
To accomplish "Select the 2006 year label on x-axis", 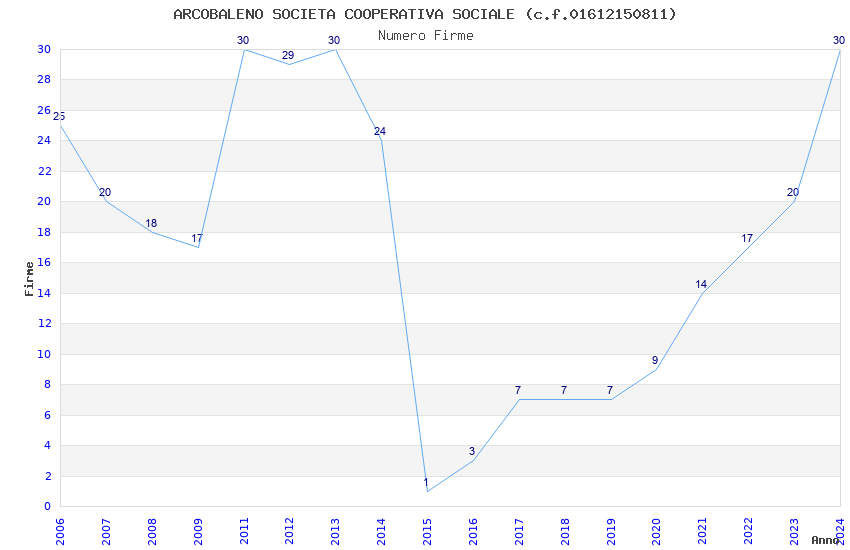I will [x=60, y=531].
